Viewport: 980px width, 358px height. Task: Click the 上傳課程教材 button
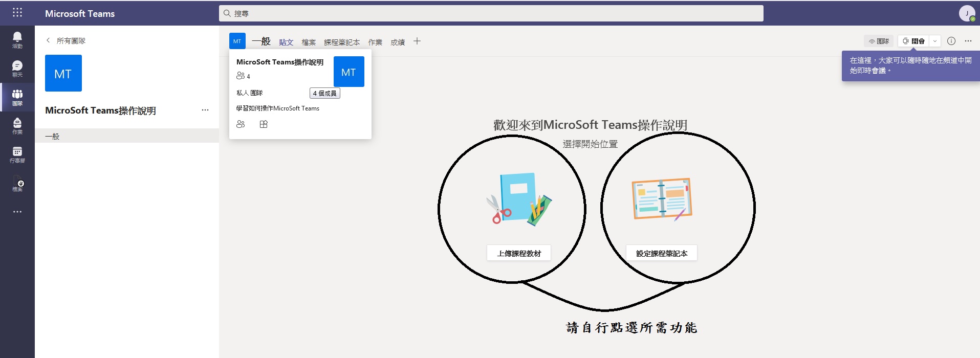click(x=519, y=253)
